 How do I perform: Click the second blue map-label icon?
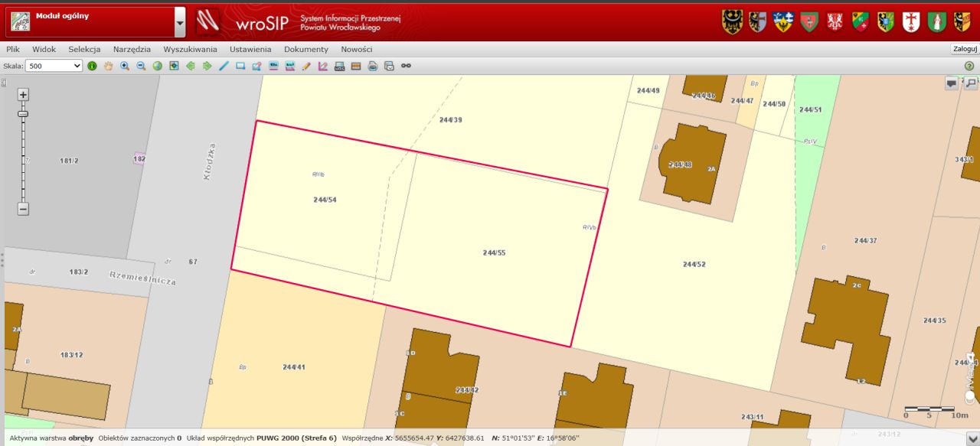click(290, 66)
